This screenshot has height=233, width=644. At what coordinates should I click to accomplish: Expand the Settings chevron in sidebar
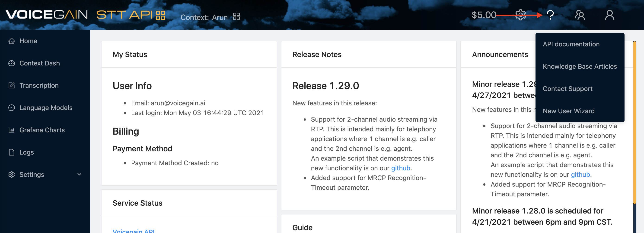79,175
